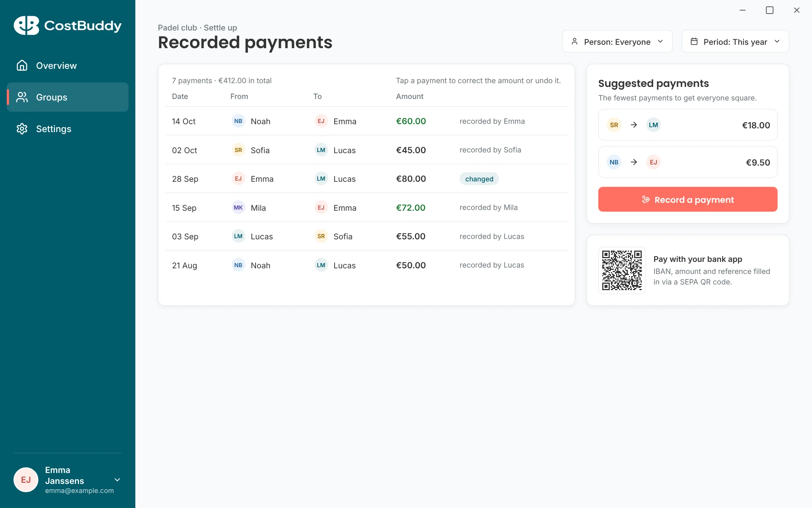Click Emma's EJ avatar in 14 Oct row
The width and height of the screenshot is (812, 508).
321,121
